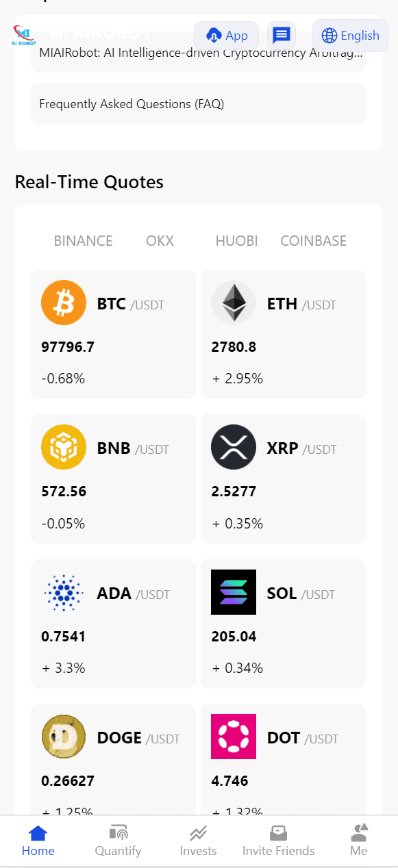Image resolution: width=398 pixels, height=868 pixels.
Task: Go to Quantify in bottom navigation
Action: tap(118, 841)
